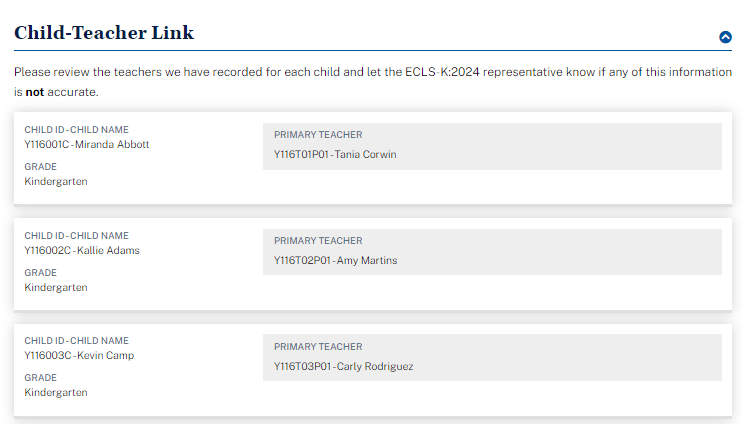Click the Primary Teacher label above Amy Martins

click(x=318, y=241)
